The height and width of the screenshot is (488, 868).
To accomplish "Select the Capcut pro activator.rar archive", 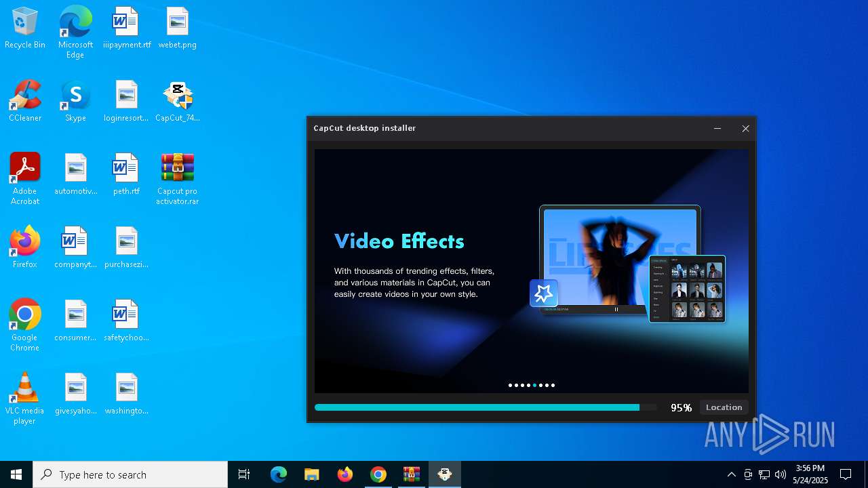I will click(x=177, y=179).
